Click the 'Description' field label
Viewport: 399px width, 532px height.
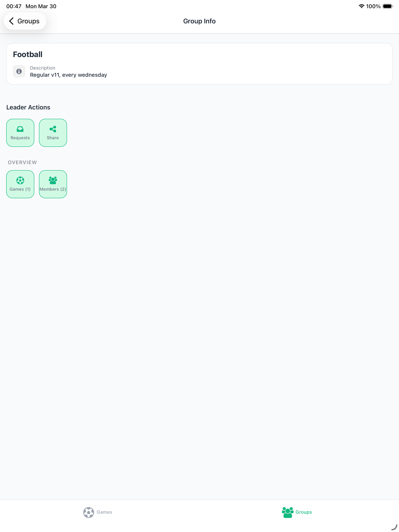43,68
